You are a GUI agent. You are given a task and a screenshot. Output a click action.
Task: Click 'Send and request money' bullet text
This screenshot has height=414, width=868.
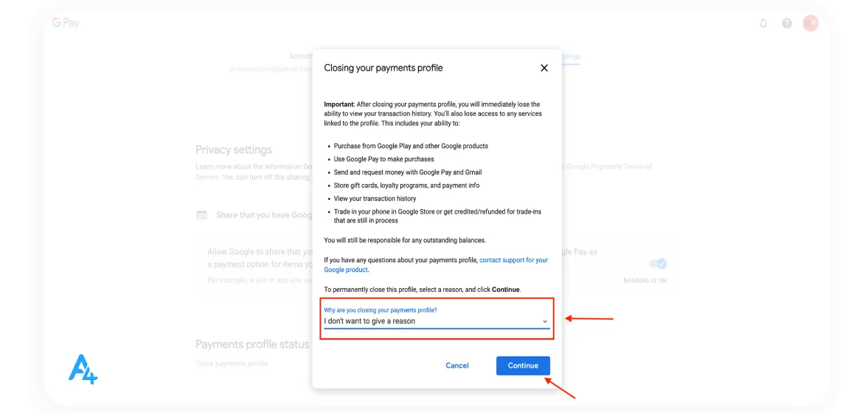(x=406, y=172)
